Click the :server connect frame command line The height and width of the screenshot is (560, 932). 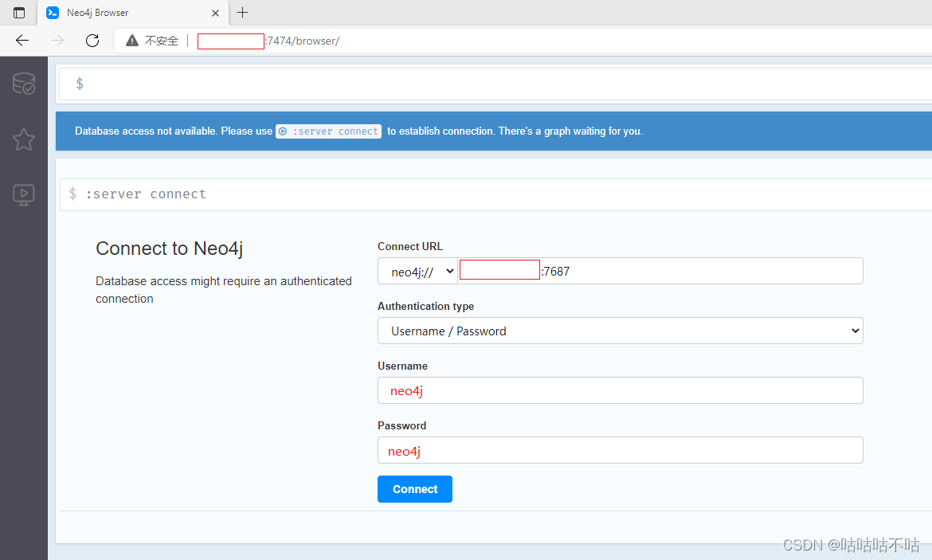495,194
